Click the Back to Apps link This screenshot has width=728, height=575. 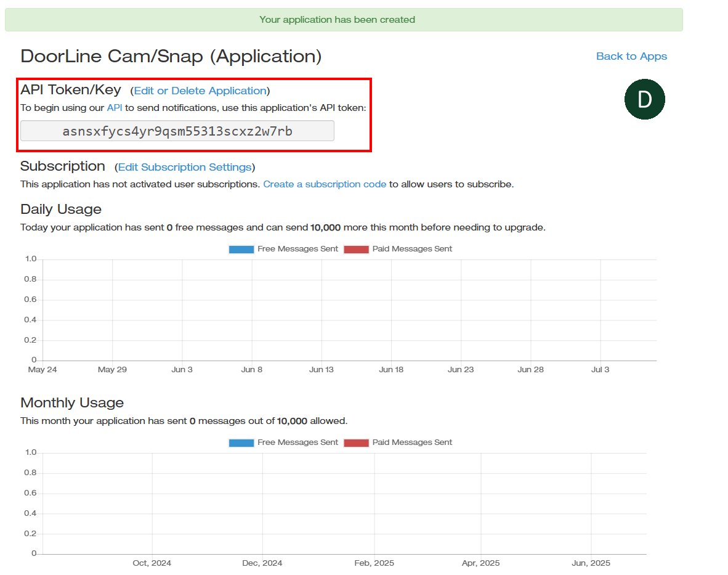(631, 56)
